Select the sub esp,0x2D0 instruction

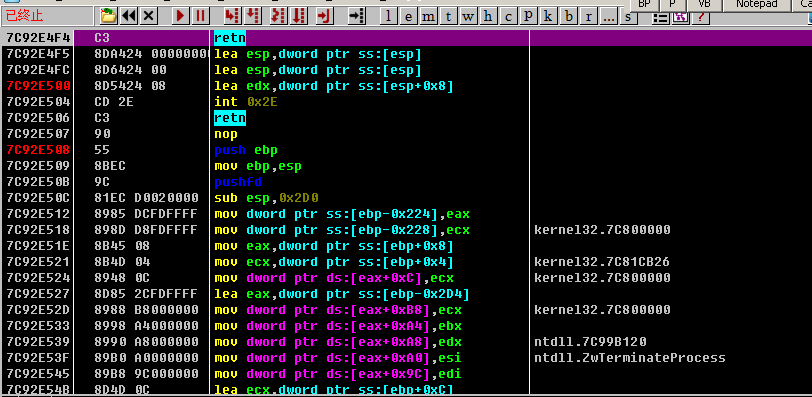coord(267,198)
